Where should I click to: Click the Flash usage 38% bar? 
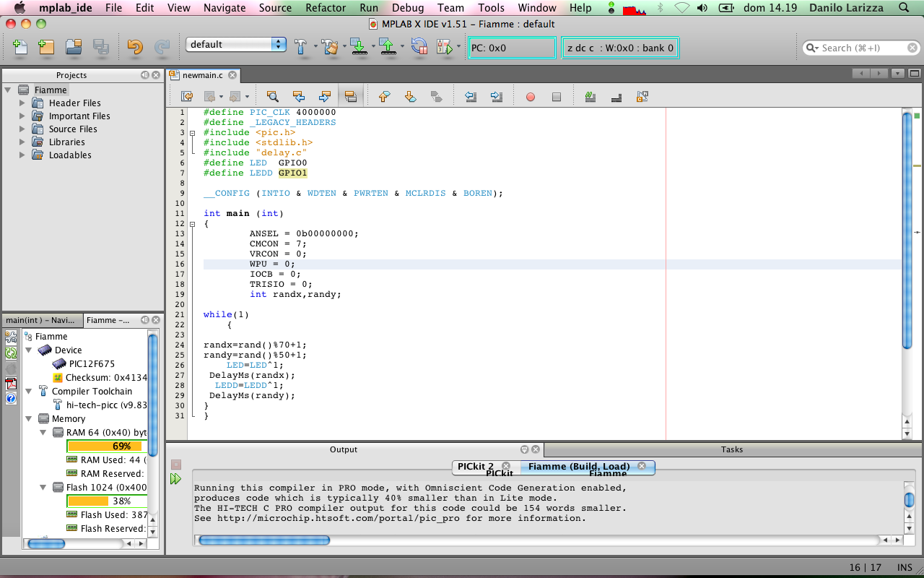click(x=107, y=501)
